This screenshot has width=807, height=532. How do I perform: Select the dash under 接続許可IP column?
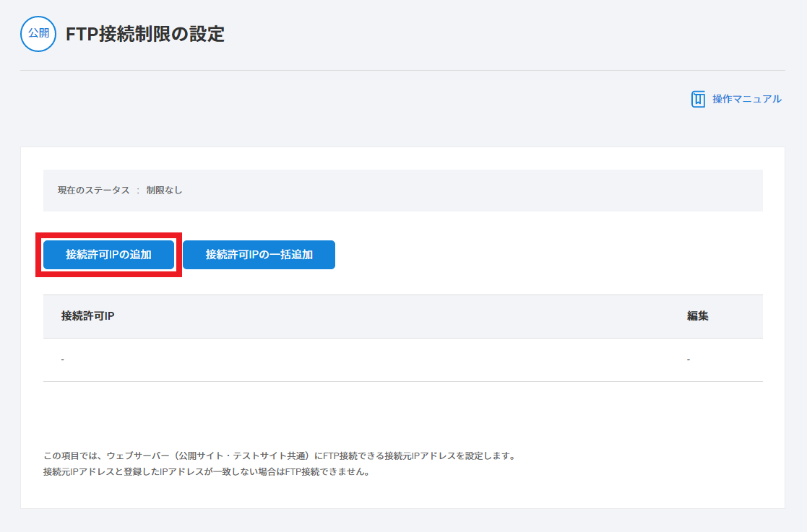point(63,359)
